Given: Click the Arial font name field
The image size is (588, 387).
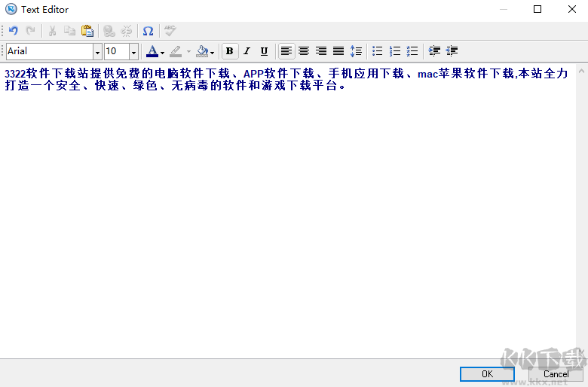Looking at the screenshot, I should 50,51.
